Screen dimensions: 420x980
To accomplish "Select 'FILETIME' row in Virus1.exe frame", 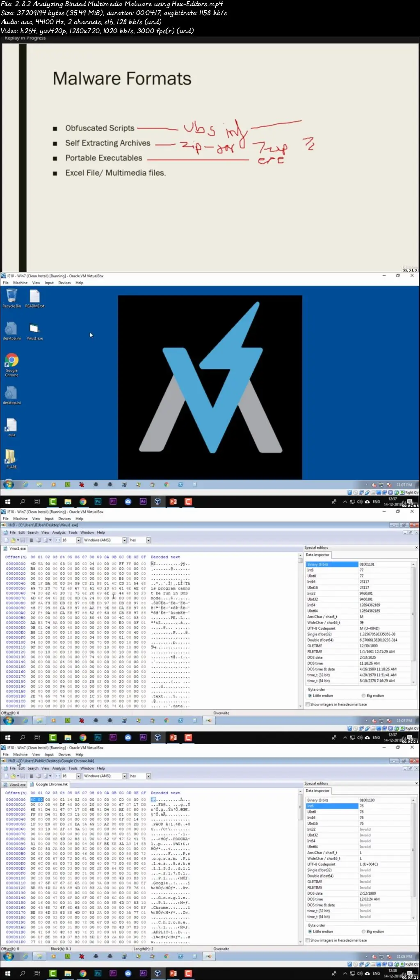I will (x=358, y=651).
